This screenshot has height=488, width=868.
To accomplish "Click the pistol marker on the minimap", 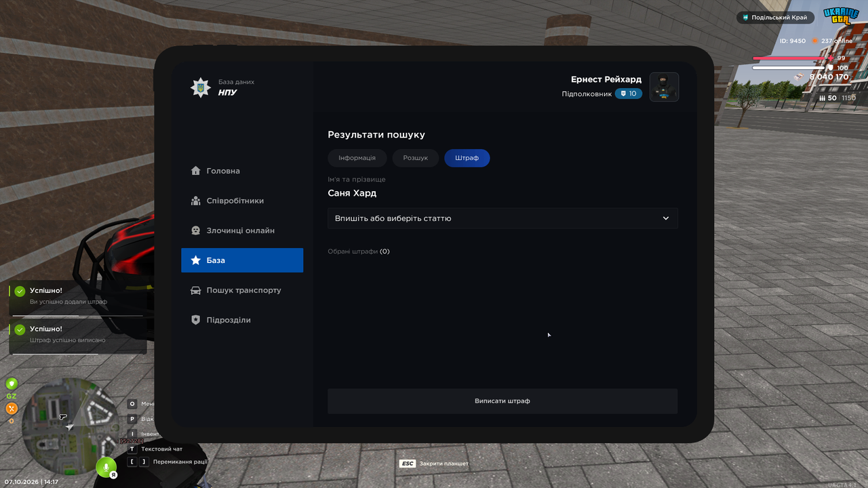I will pos(63,418).
